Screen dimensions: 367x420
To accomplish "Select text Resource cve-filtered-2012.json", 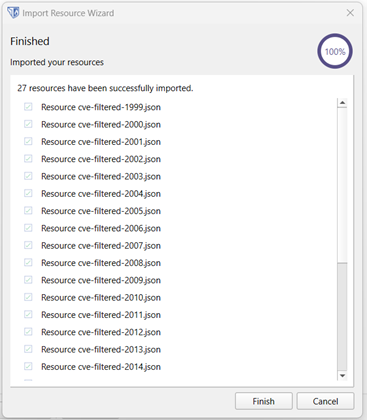I will [101, 333].
